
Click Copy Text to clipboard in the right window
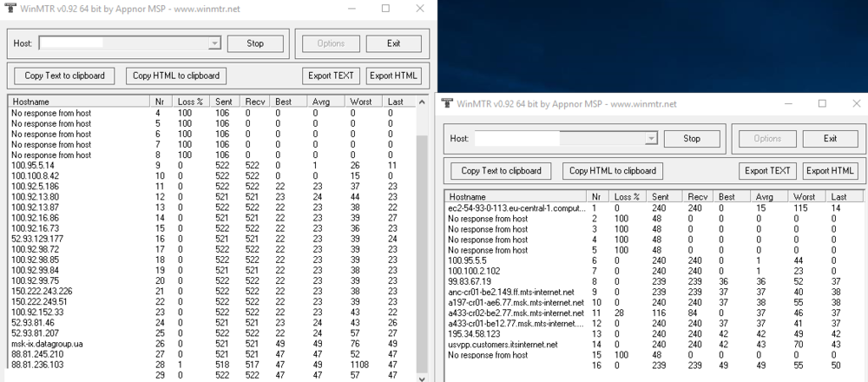point(502,171)
